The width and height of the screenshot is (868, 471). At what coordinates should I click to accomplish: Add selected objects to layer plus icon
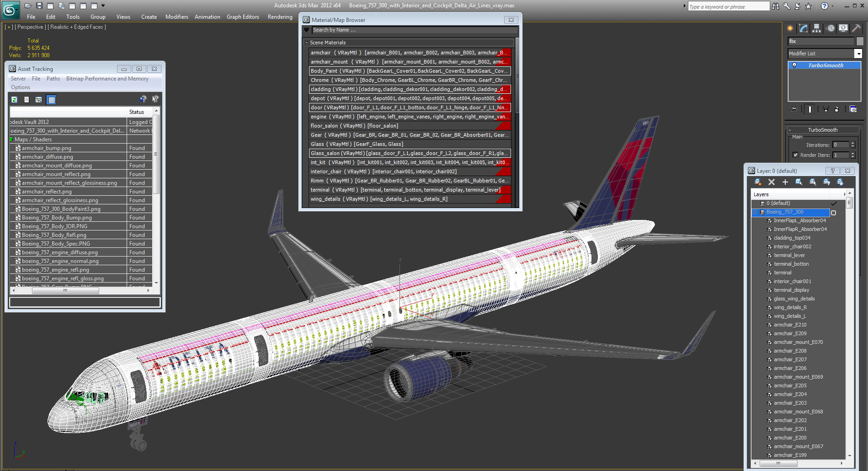tap(785, 182)
